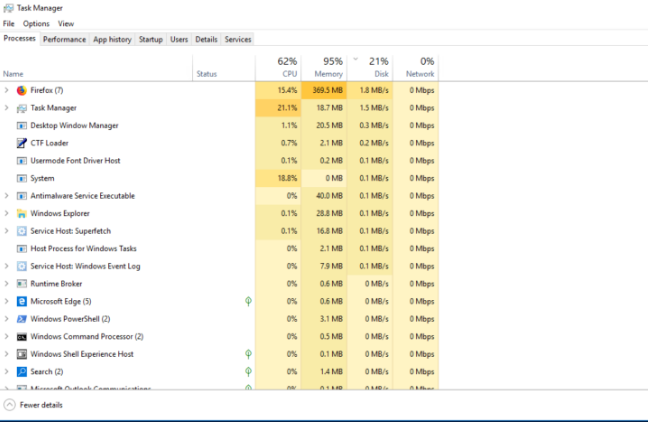This screenshot has width=653, height=422.
Task: Click the Service Host: Windows Event Log icon
Action: tap(22, 266)
